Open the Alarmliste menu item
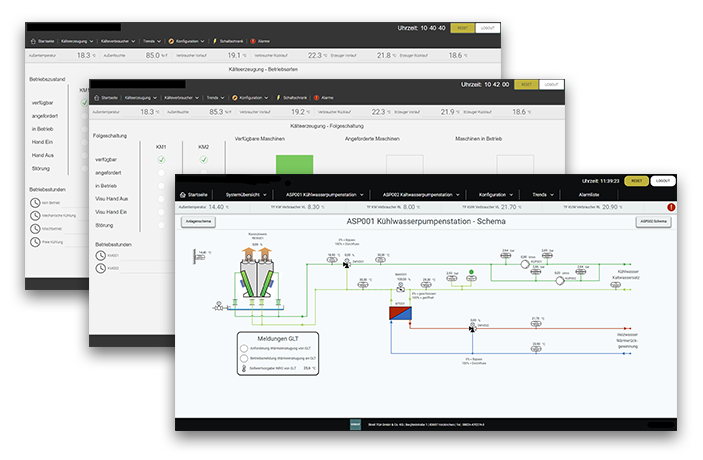 589,194
